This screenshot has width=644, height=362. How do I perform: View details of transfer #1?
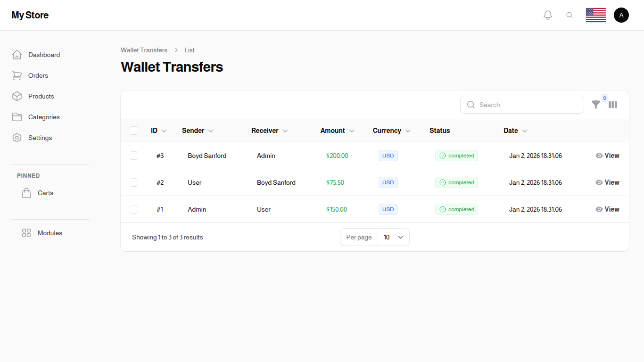[x=607, y=209]
